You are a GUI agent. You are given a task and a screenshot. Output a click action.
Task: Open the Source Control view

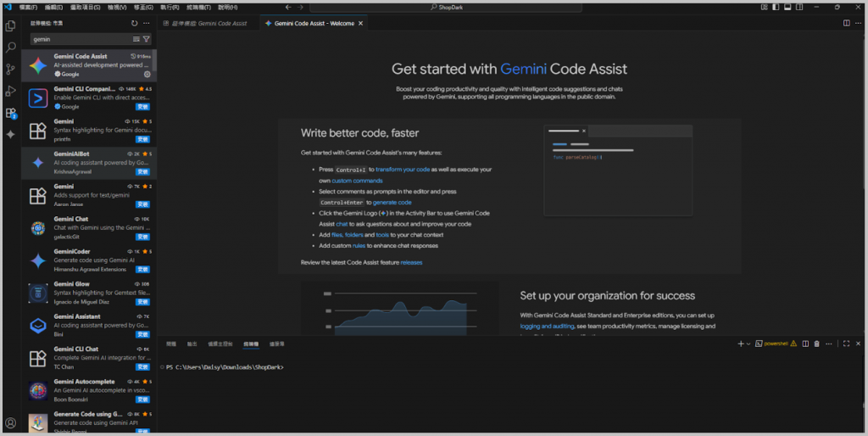[x=10, y=70]
